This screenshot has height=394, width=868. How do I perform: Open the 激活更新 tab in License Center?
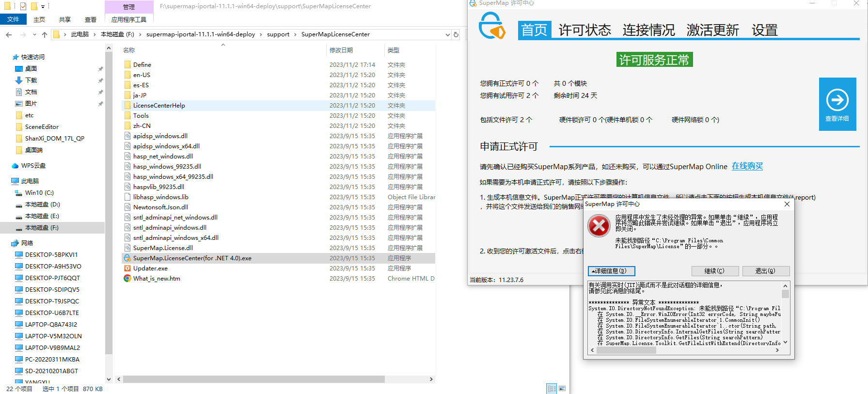pos(712,30)
